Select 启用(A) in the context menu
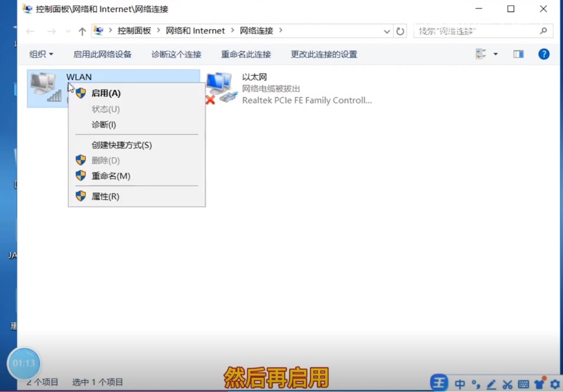The width and height of the screenshot is (563, 392). click(x=106, y=93)
